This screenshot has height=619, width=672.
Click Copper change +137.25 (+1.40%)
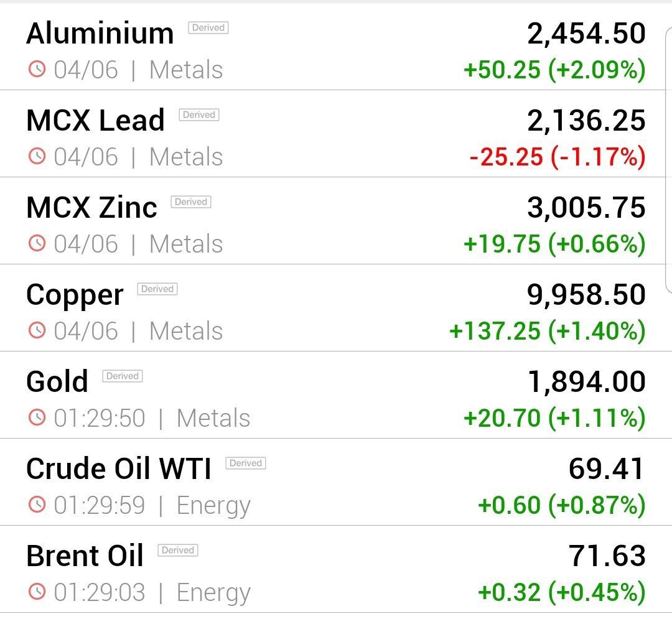(548, 331)
